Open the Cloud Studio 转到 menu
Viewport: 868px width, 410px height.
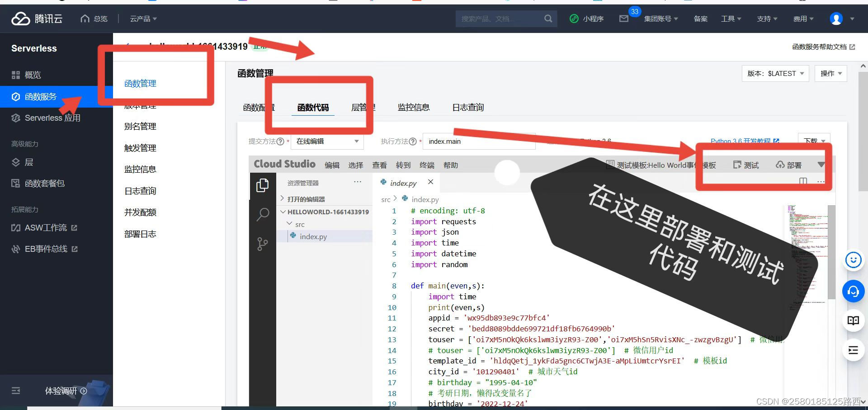tap(403, 165)
